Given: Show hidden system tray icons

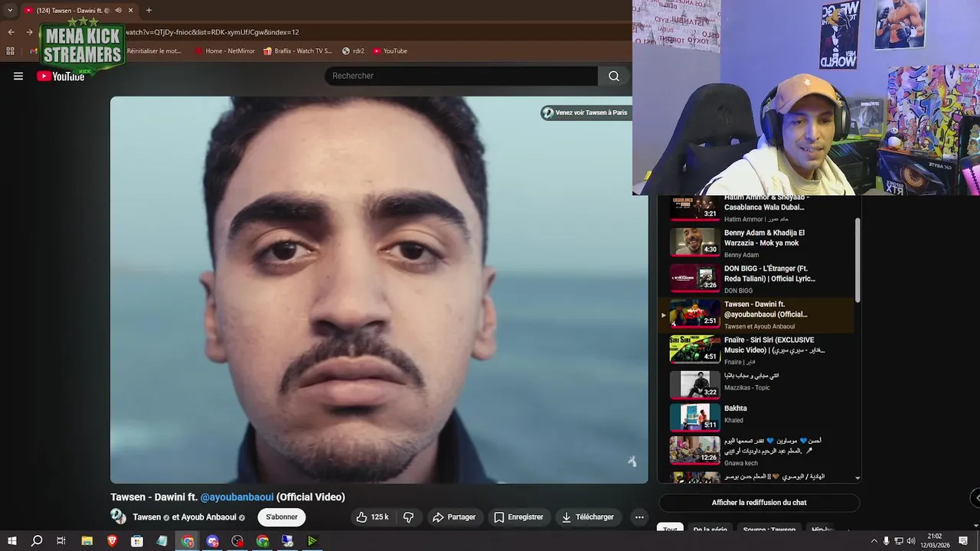Looking at the screenshot, I should (x=874, y=541).
